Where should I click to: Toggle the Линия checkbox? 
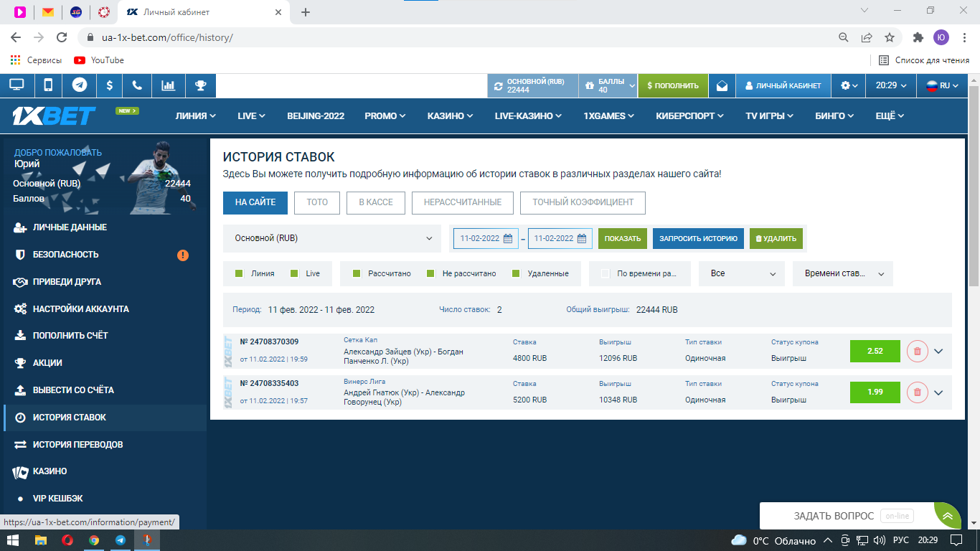coord(240,273)
